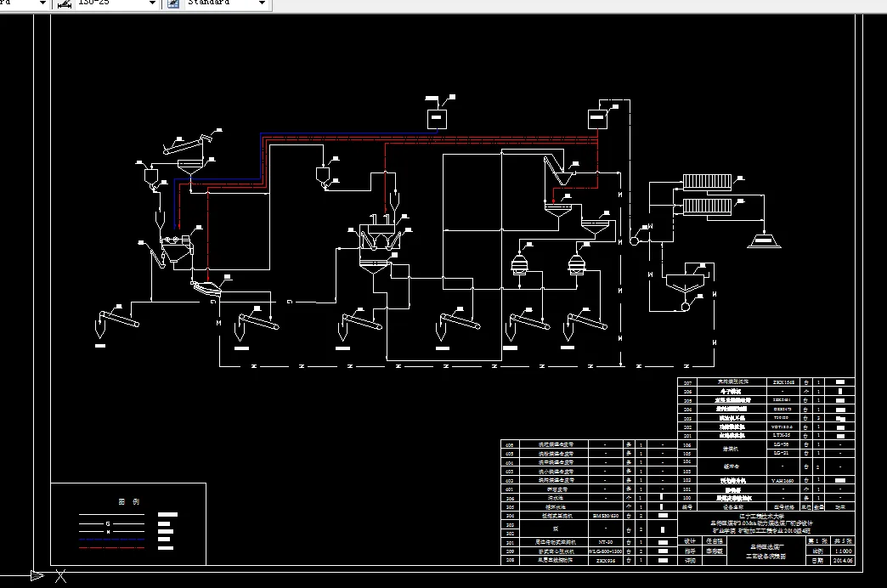Select the 'NT-30' model cell
The image size is (887, 588).
[605, 541]
